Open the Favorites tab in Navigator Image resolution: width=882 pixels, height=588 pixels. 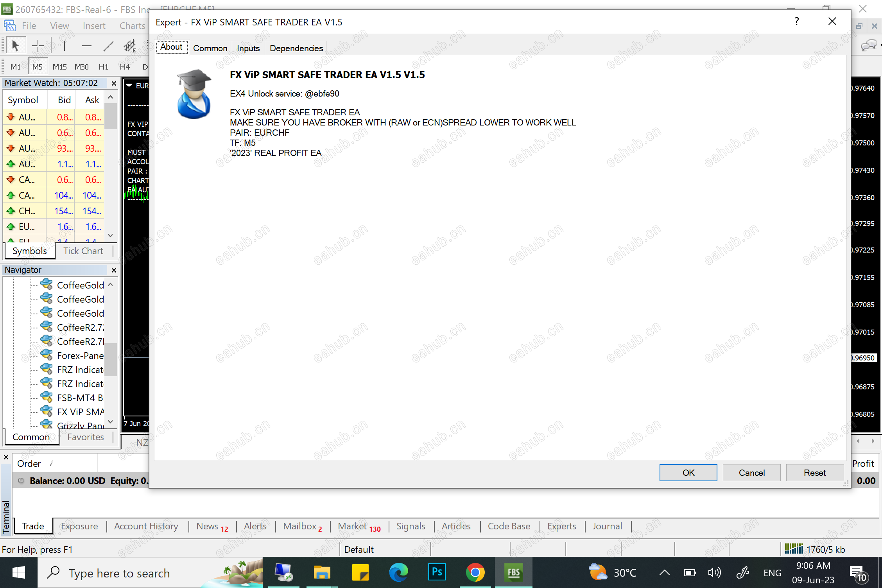(86, 437)
